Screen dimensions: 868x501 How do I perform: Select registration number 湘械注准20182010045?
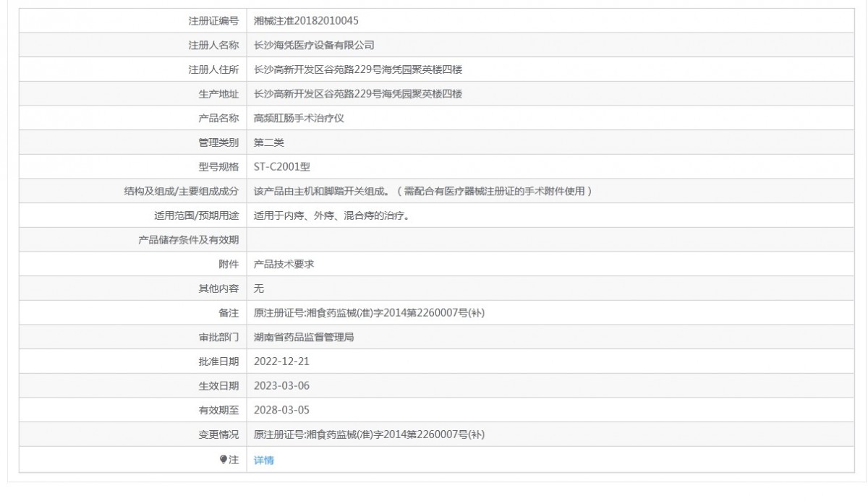coord(306,20)
